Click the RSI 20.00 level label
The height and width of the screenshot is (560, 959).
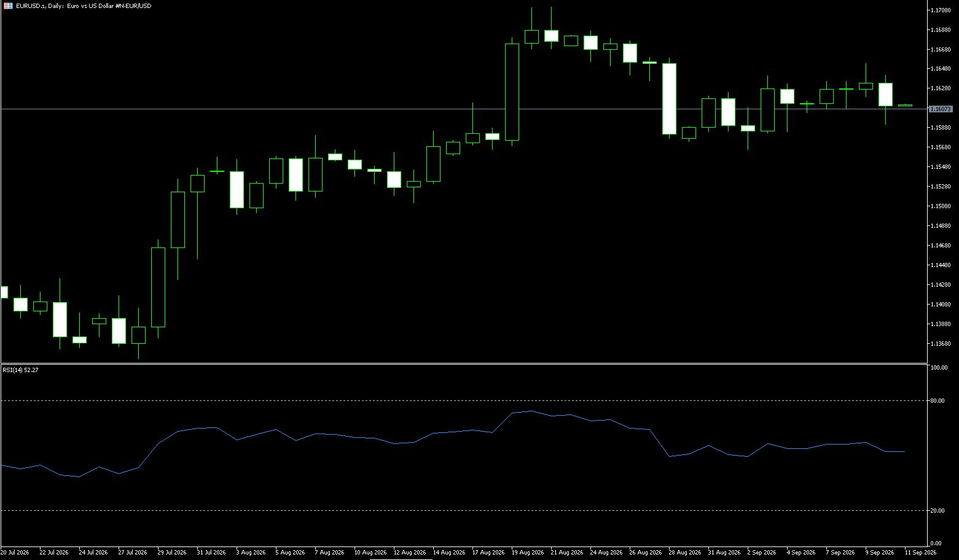pos(938,511)
